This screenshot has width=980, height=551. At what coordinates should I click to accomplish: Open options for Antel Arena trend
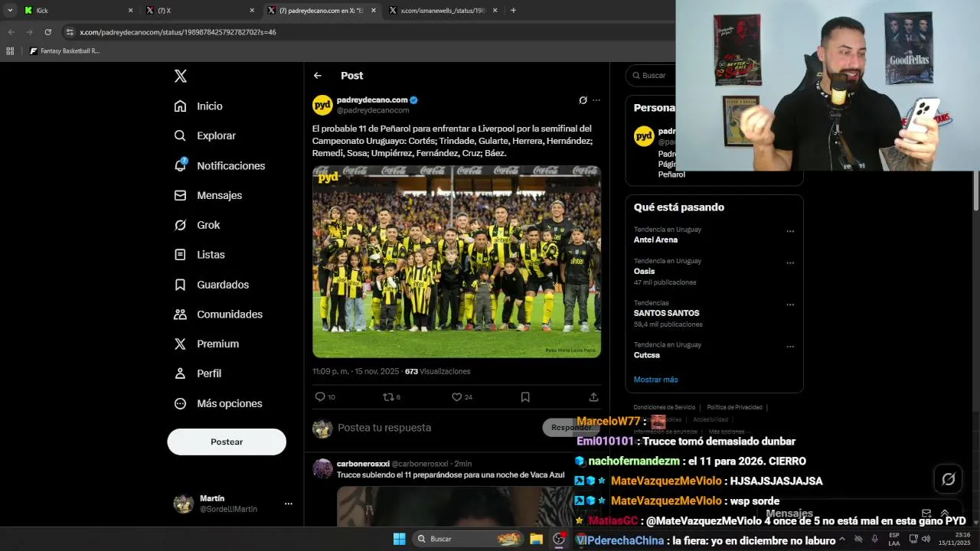click(790, 231)
